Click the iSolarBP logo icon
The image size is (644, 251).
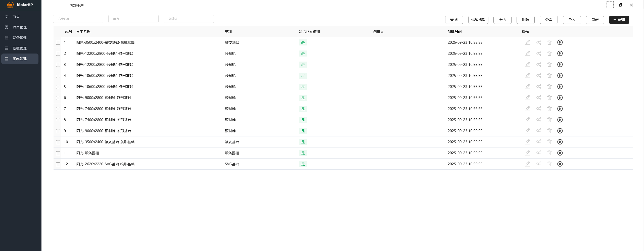pyautogui.click(x=10, y=5)
